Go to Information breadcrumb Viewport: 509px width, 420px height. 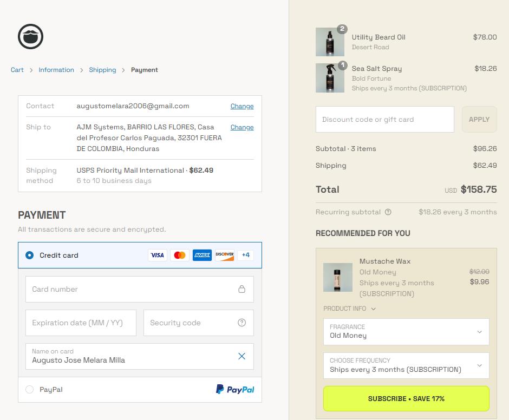point(56,70)
